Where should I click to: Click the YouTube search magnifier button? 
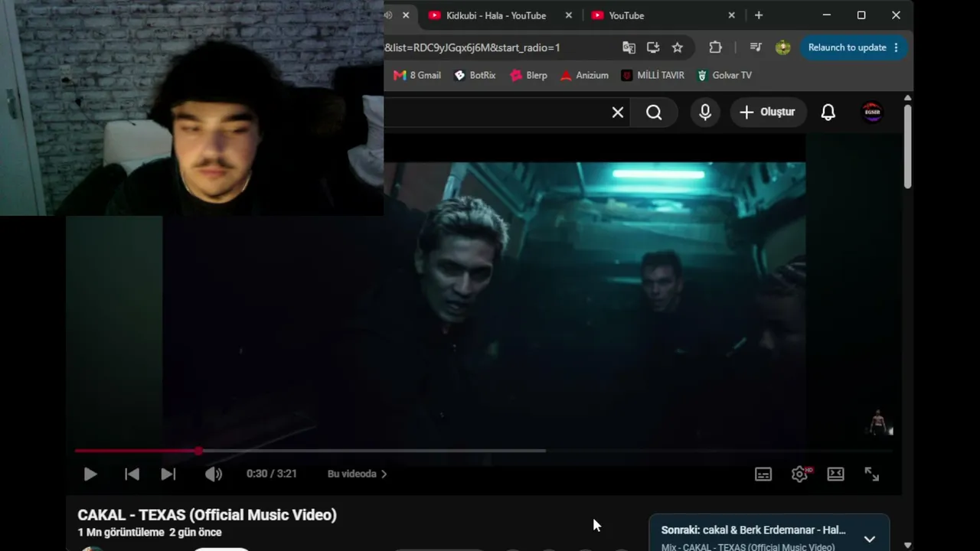click(x=654, y=112)
